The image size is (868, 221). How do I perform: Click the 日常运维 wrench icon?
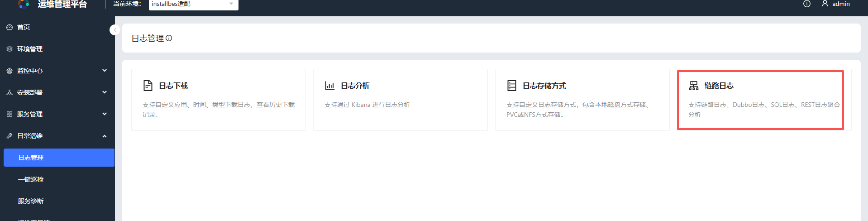pyautogui.click(x=10, y=136)
